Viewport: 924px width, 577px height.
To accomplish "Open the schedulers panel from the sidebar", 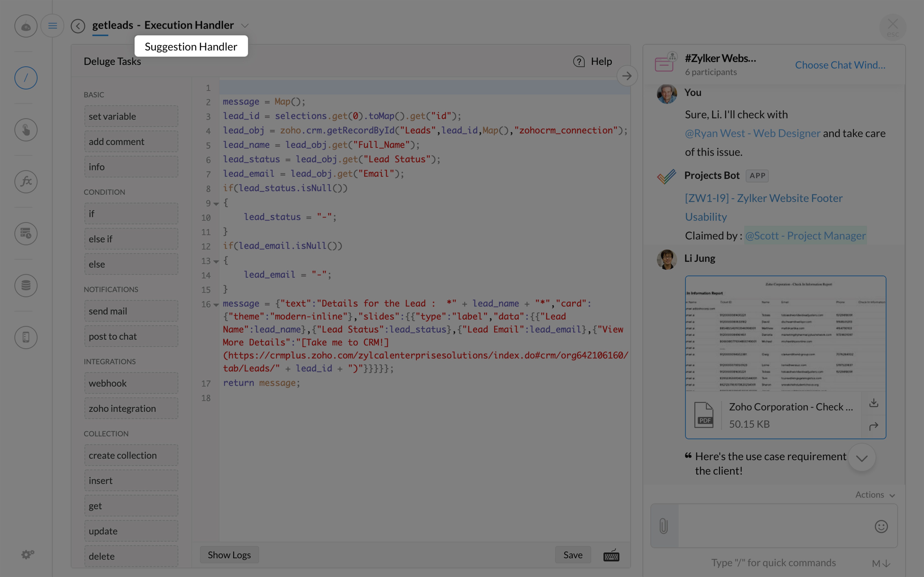I will 26,234.
